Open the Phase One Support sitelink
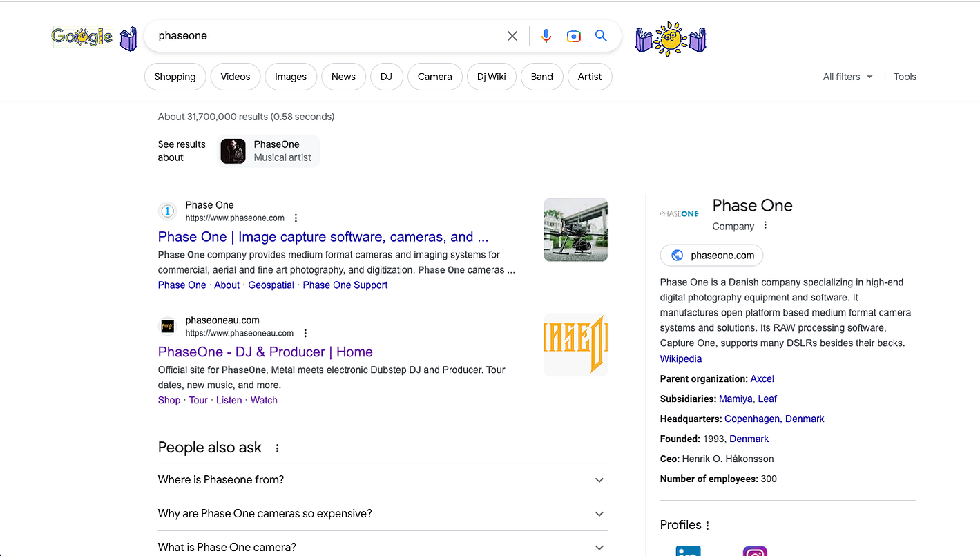This screenshot has width=980, height=556. 345,285
